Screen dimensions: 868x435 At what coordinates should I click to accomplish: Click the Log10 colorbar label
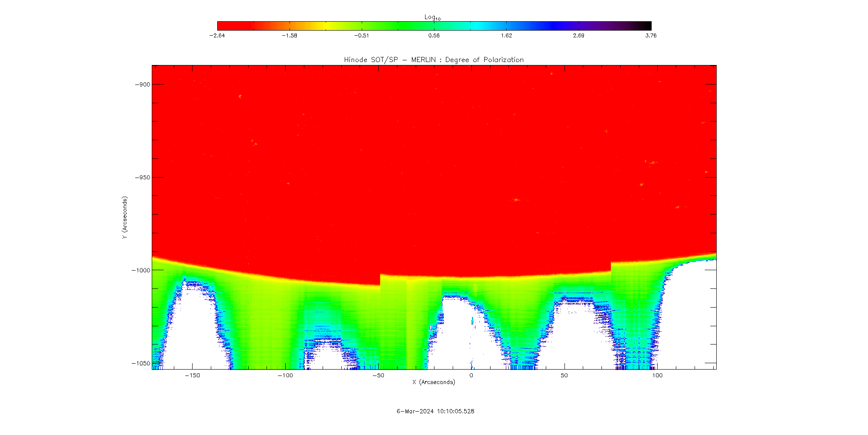click(x=432, y=17)
